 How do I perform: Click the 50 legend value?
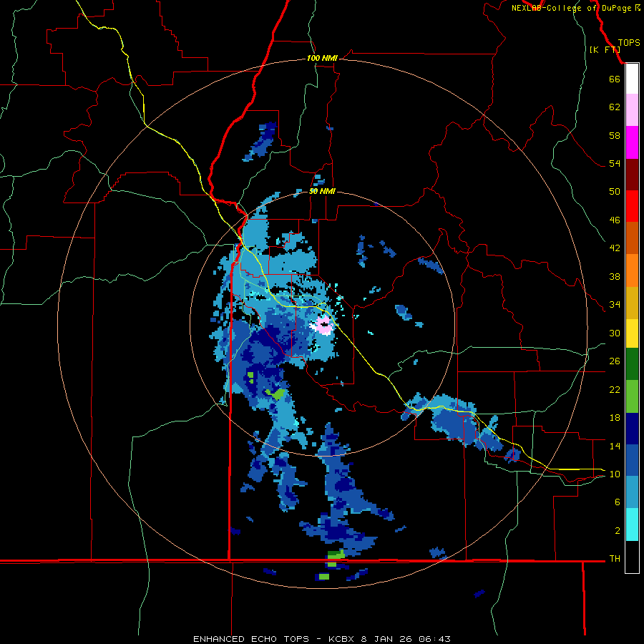pyautogui.click(x=615, y=192)
